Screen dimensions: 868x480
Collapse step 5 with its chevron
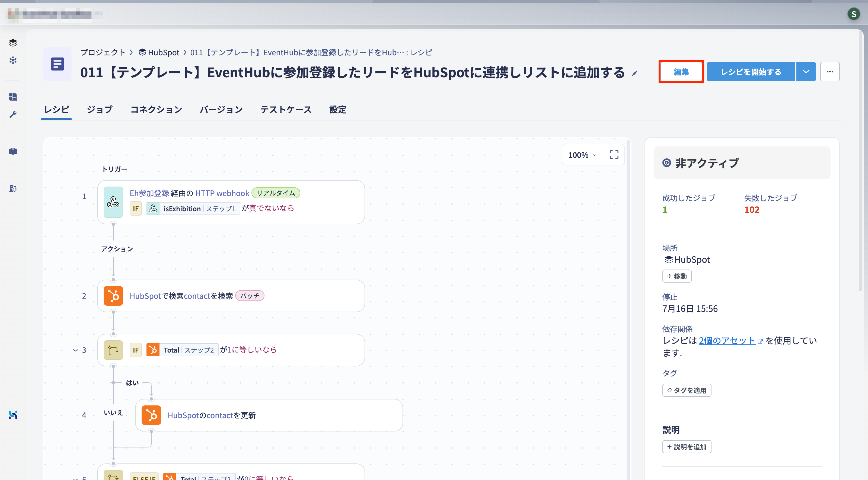[75, 478]
